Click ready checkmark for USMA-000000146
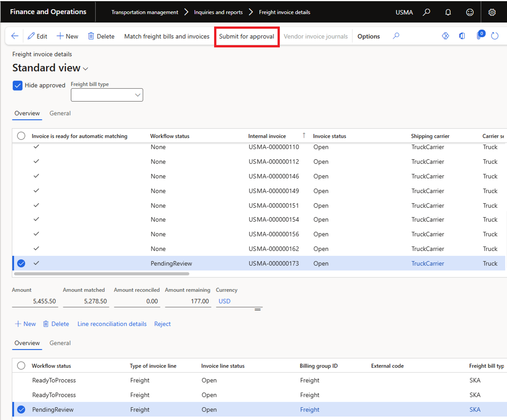This screenshot has width=507, height=420. (x=36, y=176)
